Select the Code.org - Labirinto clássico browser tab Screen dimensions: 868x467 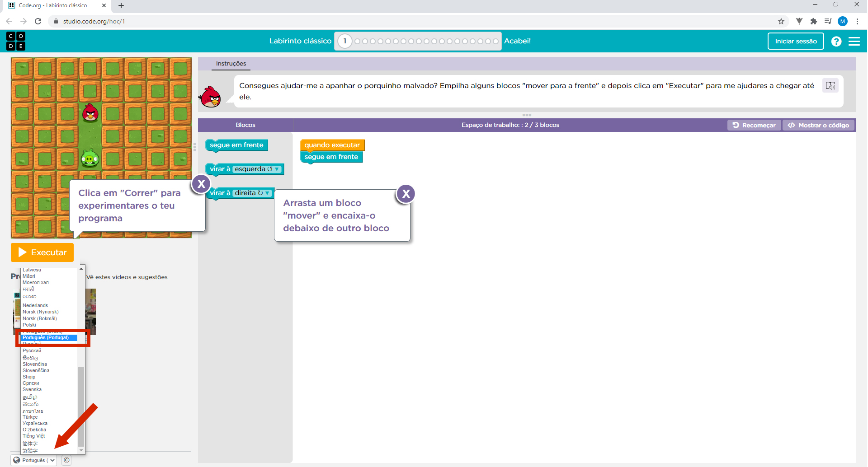[57, 5]
